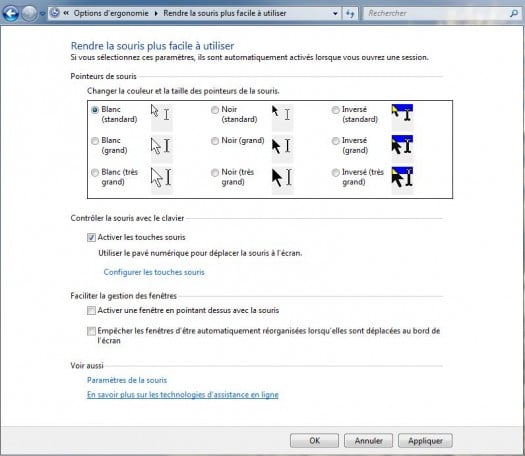Expand arrow after 'Options d'ergonomie' breadcrumb

(156, 13)
